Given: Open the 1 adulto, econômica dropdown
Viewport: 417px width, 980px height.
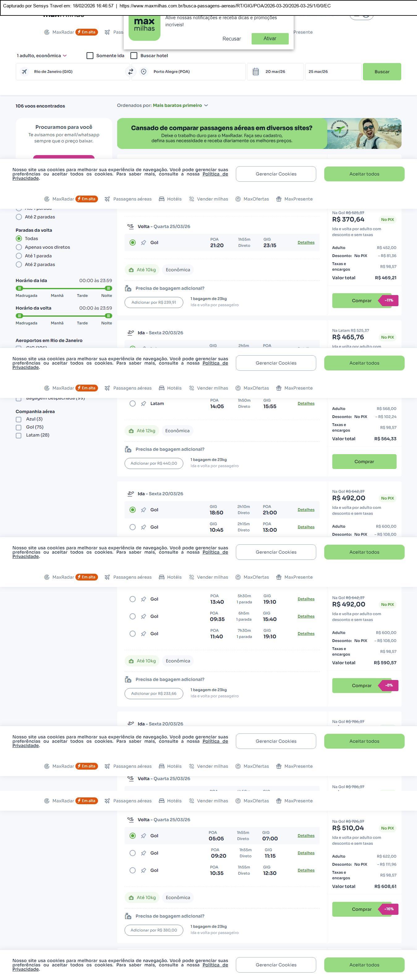Looking at the screenshot, I should pos(41,56).
